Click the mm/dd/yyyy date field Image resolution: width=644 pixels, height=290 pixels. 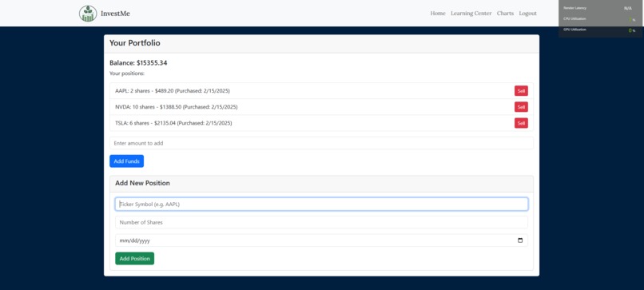[321, 240]
